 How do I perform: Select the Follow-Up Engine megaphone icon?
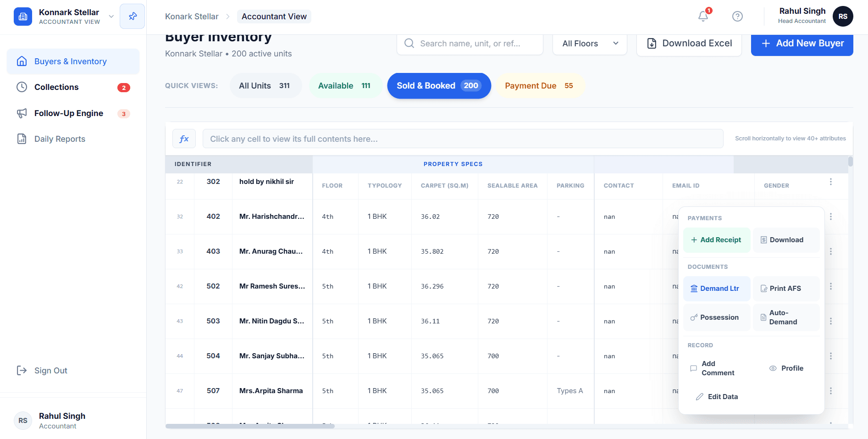click(x=22, y=113)
